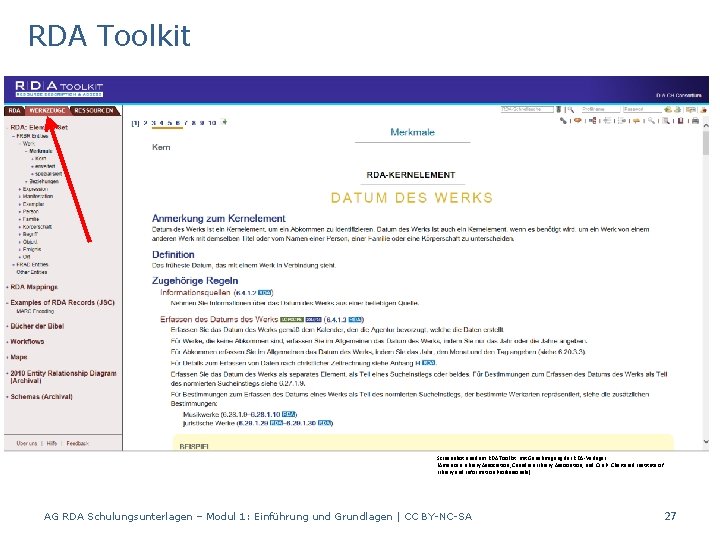Select MARC Encoding in the sidebar
720x540 pixels.
(35, 311)
